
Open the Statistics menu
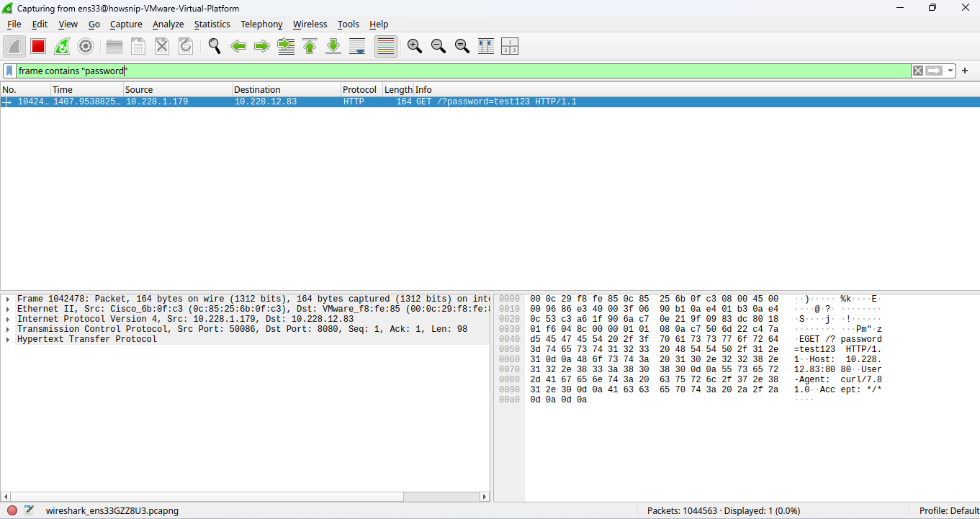212,24
